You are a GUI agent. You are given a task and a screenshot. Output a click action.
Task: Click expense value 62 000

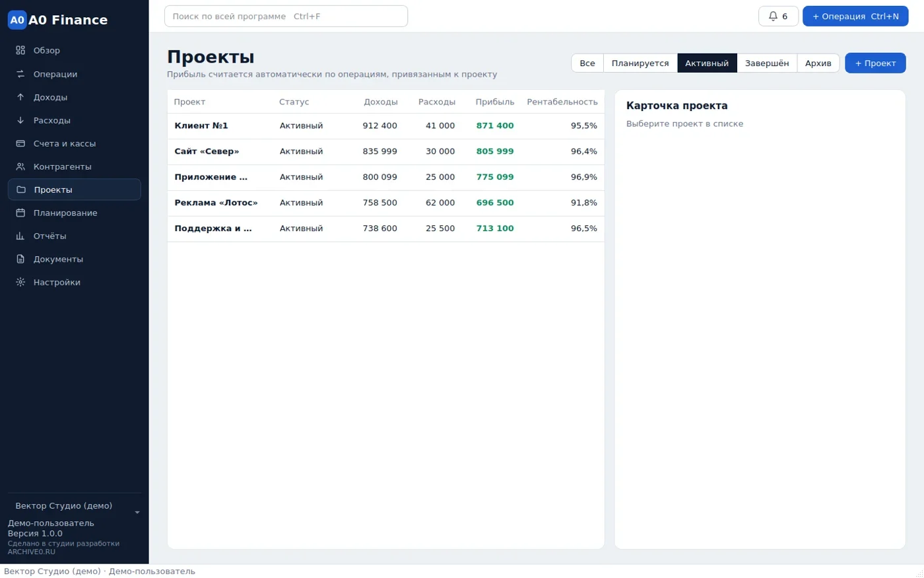coord(440,203)
